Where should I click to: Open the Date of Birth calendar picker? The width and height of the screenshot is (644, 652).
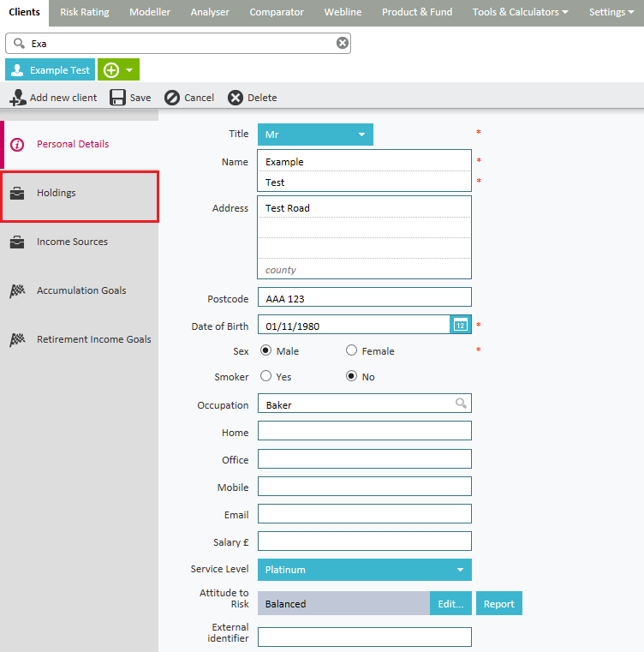(460, 325)
